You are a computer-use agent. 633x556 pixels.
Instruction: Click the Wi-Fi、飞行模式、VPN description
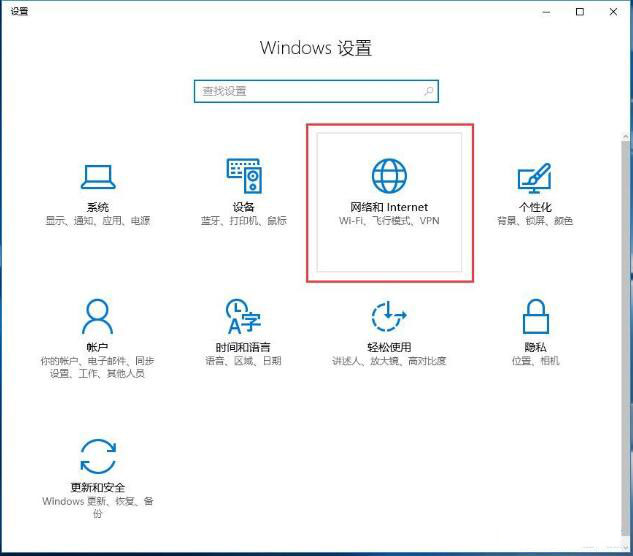(389, 220)
